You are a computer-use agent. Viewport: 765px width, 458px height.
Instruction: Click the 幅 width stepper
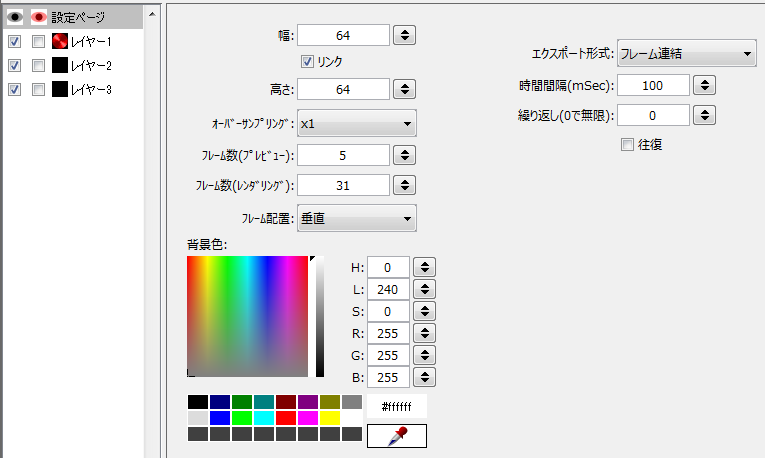pos(404,35)
